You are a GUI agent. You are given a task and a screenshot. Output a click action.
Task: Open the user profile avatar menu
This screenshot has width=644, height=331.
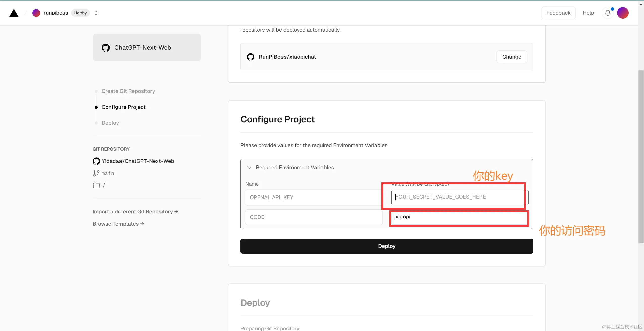[623, 13]
